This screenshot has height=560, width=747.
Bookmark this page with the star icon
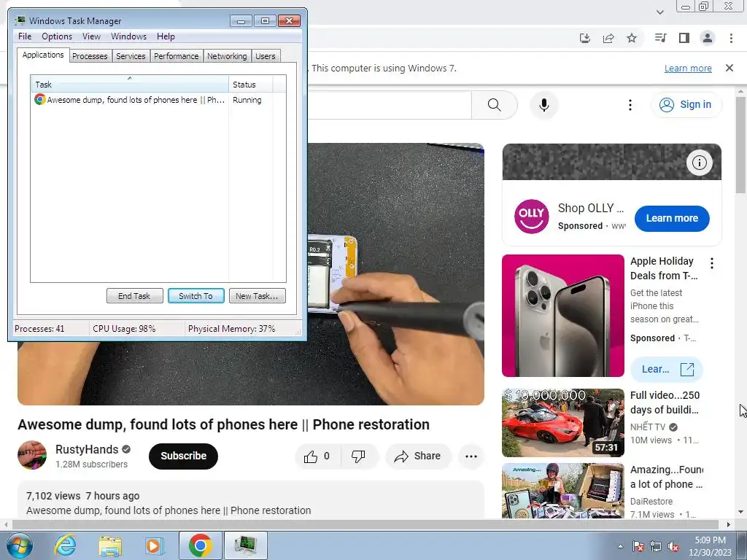tap(632, 38)
